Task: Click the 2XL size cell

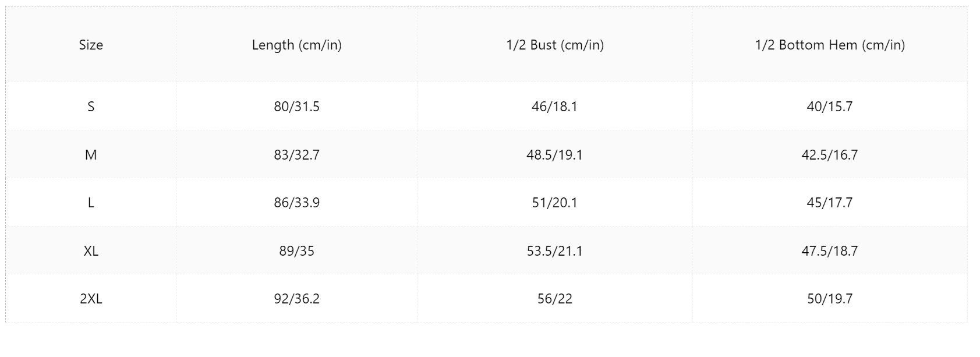Action: (x=91, y=299)
